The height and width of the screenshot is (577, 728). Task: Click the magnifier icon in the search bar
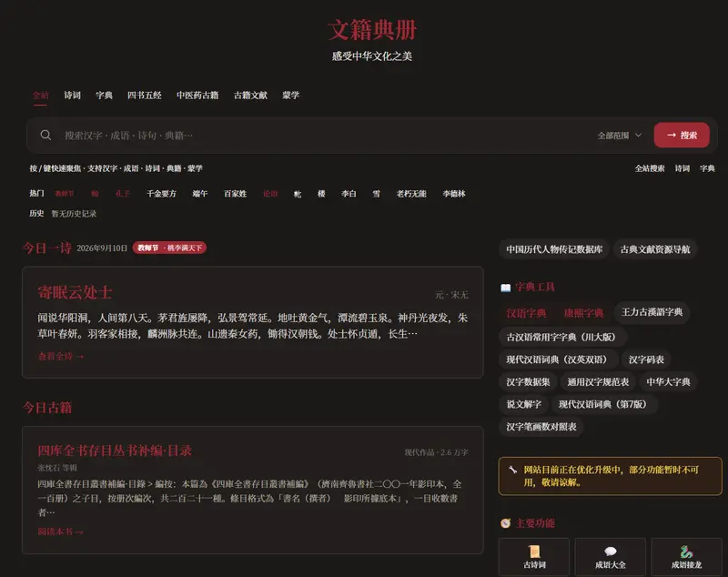(x=45, y=135)
